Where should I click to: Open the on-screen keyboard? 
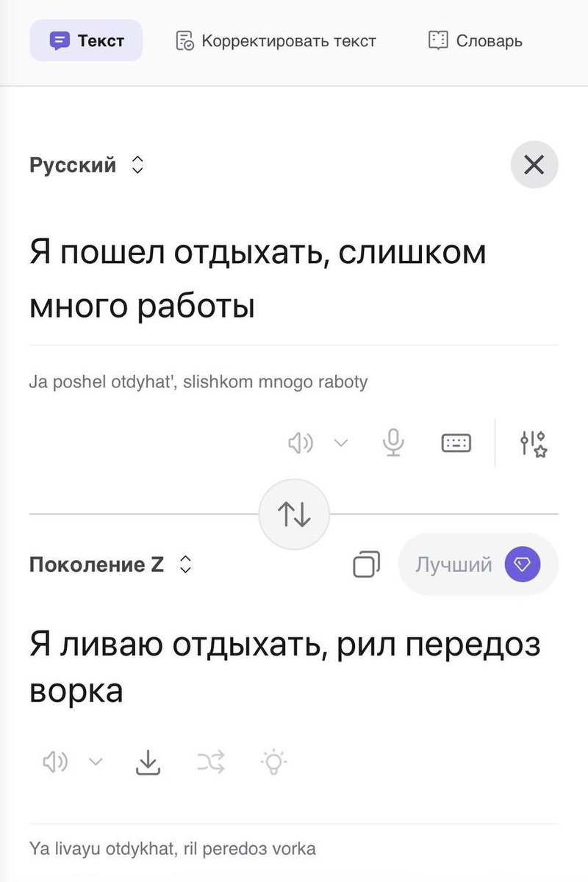456,442
